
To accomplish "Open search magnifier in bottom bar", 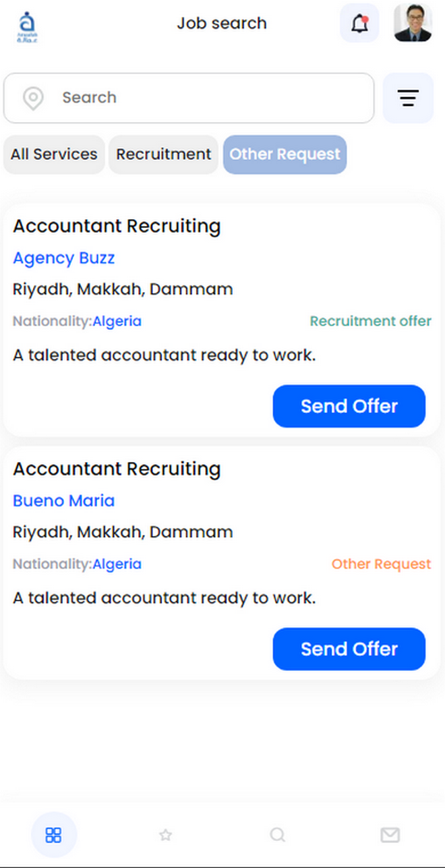I will (278, 835).
